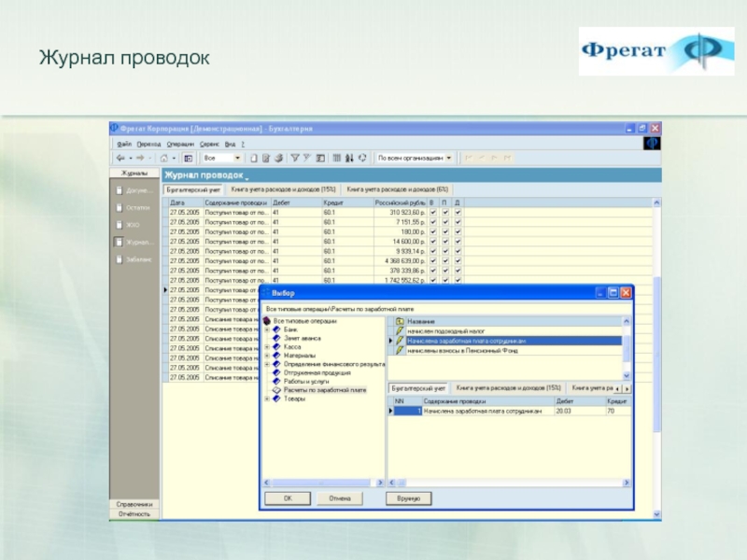Switch to Книга учета расходов и доходов (6%) journal tab
The image size is (747, 560).
point(398,189)
